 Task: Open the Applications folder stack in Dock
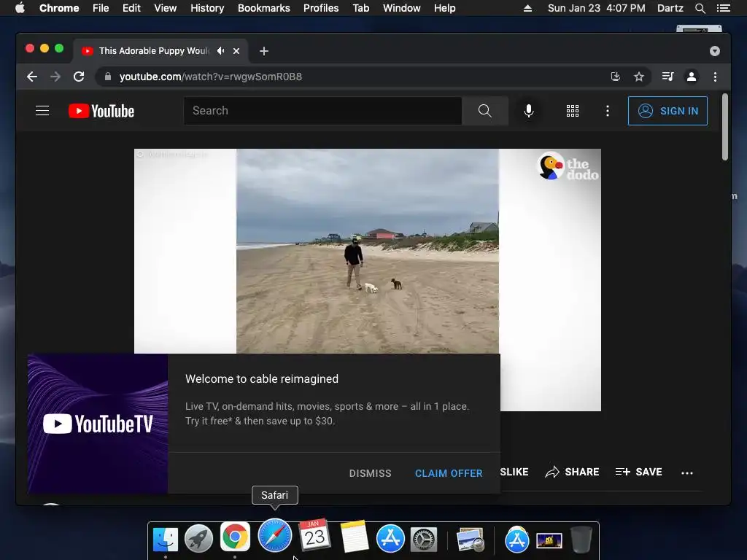(x=517, y=540)
